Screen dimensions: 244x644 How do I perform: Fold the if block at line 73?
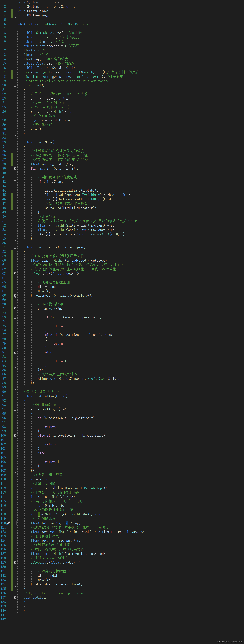click(x=15, y=317)
